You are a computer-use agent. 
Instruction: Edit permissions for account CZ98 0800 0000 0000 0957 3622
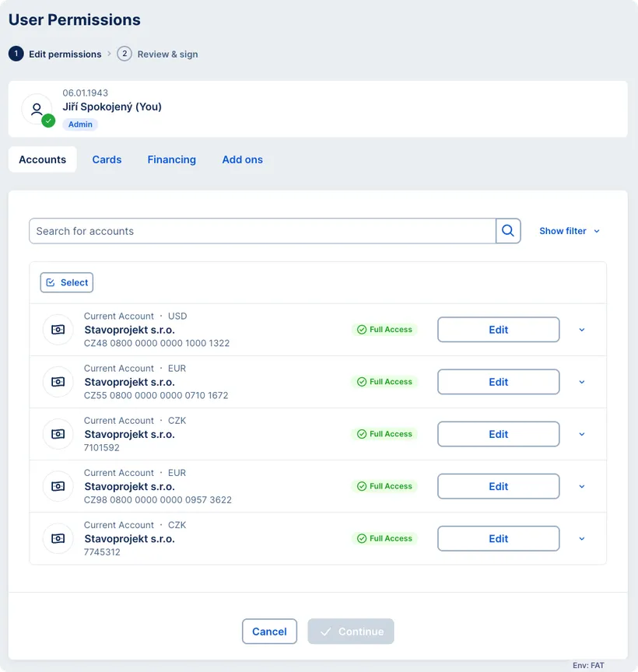(498, 486)
